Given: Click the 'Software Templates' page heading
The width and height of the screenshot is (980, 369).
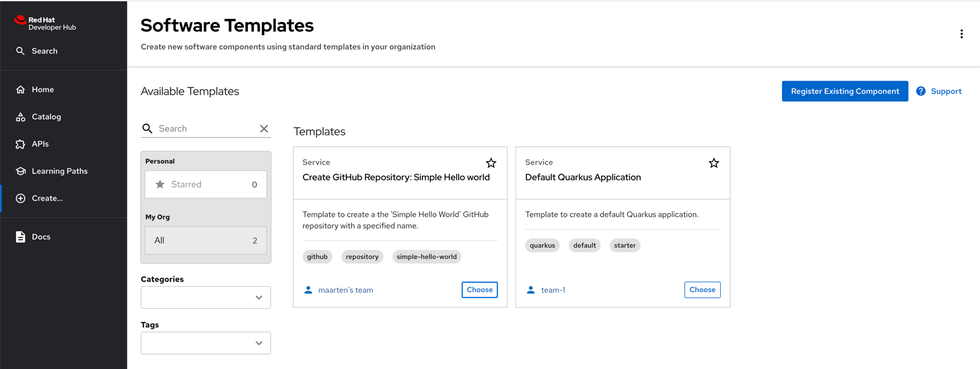Looking at the screenshot, I should click(x=227, y=26).
